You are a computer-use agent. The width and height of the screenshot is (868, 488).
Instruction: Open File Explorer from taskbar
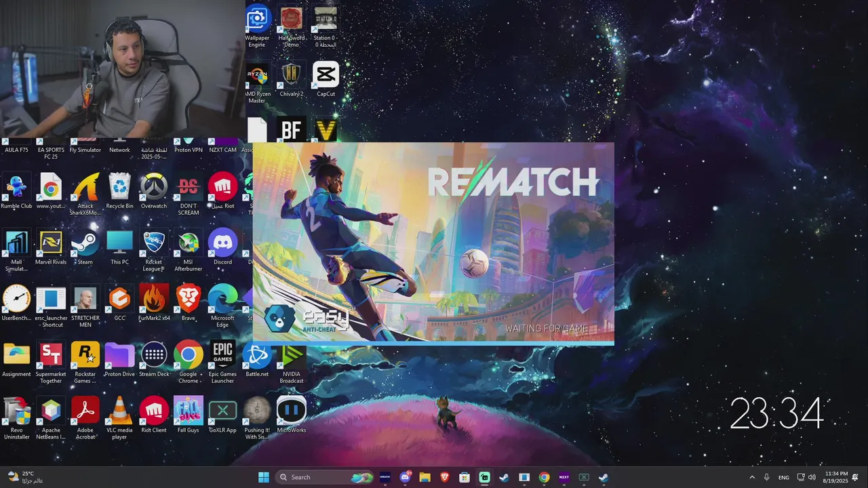[x=425, y=477]
